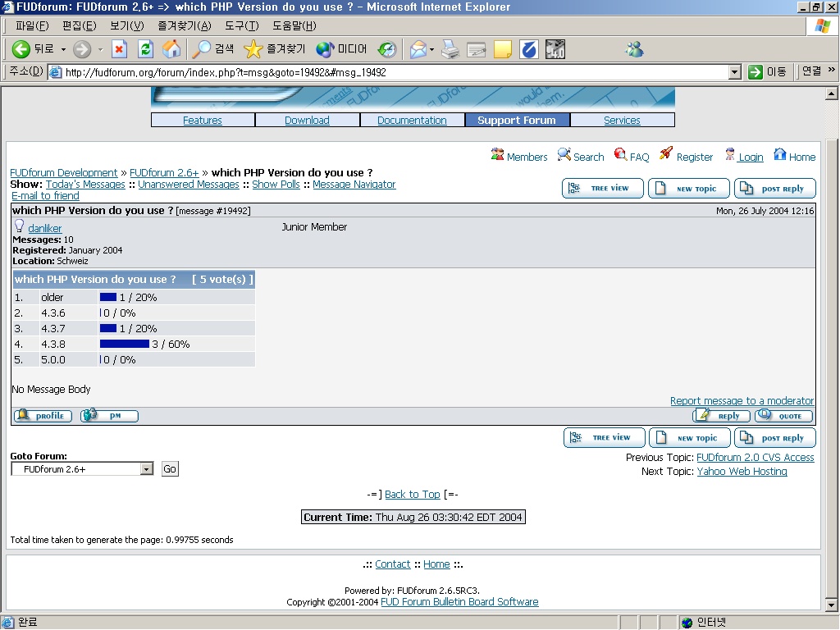The width and height of the screenshot is (840, 630).
Task: Print the page using the printer icon
Action: (x=450, y=49)
